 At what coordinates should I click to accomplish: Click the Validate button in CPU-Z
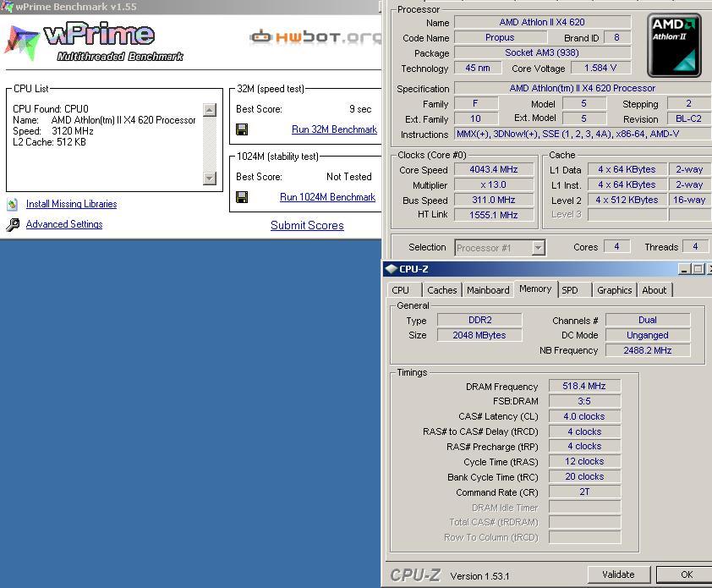pyautogui.click(x=618, y=574)
